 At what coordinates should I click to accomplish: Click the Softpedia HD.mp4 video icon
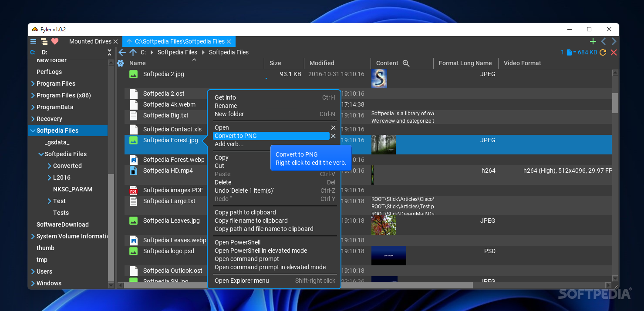coord(134,171)
